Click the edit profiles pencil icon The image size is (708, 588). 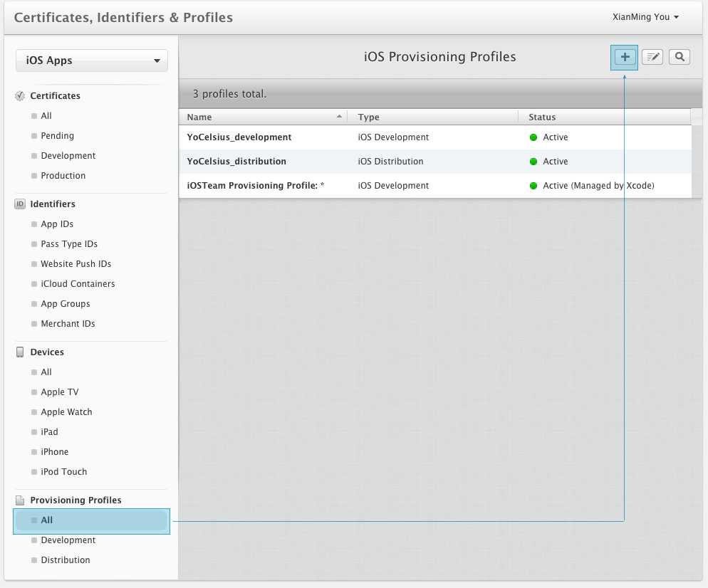652,57
